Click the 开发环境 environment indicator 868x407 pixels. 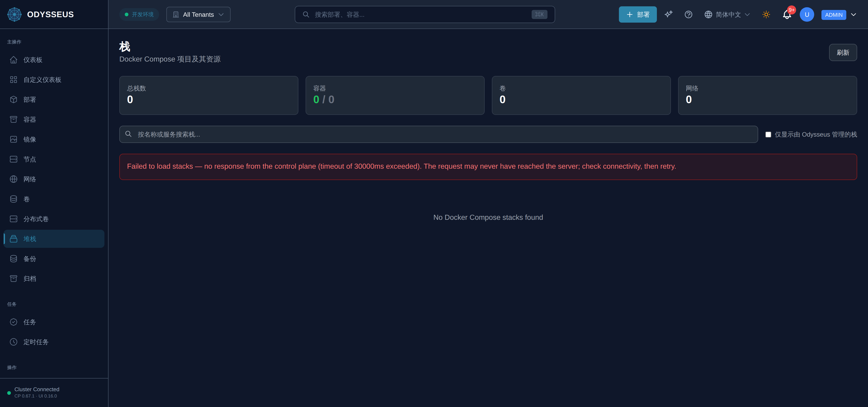139,14
